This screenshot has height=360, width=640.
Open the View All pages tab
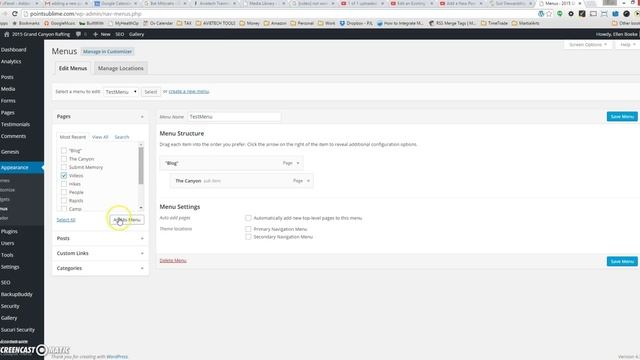click(100, 137)
